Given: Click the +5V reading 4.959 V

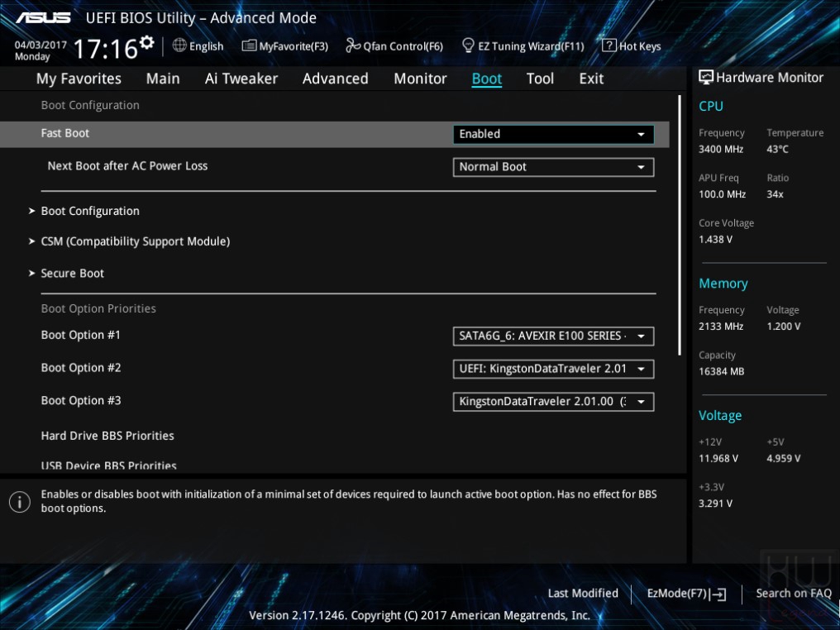Looking at the screenshot, I should 783,459.
